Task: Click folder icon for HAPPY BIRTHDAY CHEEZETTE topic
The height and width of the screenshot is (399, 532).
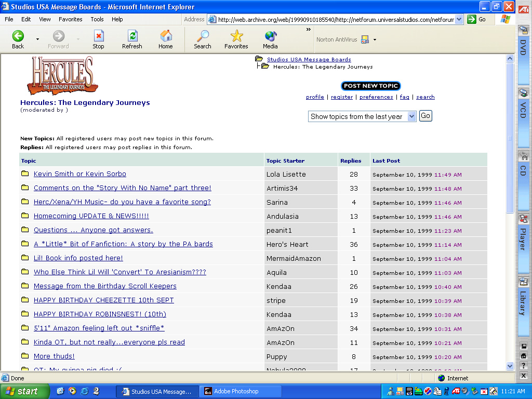Action: tap(25, 300)
